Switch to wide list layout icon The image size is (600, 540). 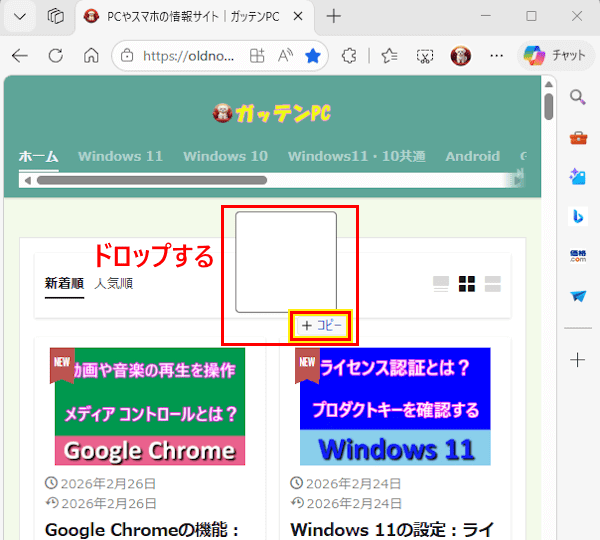pyautogui.click(x=492, y=284)
